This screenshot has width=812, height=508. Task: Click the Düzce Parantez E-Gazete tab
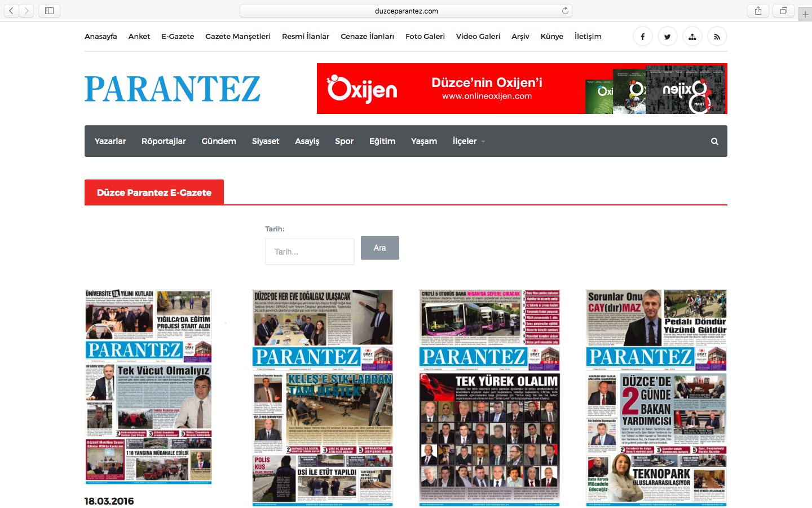[154, 192]
